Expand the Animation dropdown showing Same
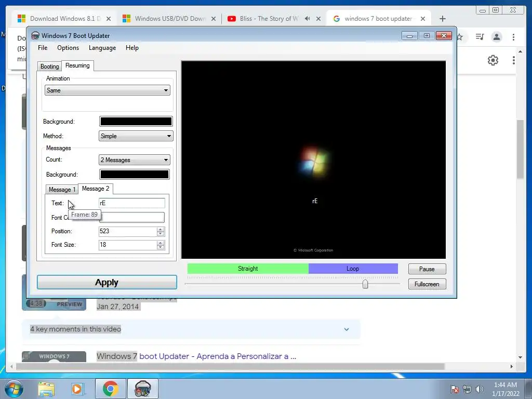This screenshot has width=532, height=399. tap(107, 90)
